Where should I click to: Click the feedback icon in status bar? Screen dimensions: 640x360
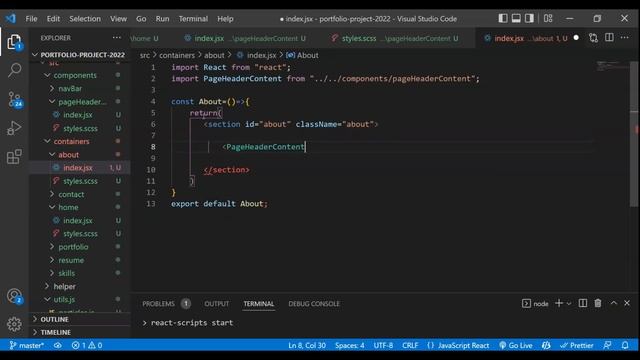607,345
